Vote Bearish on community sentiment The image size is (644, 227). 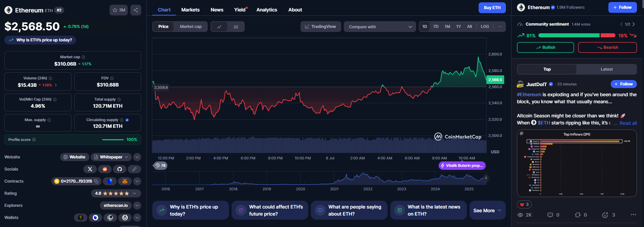(607, 47)
